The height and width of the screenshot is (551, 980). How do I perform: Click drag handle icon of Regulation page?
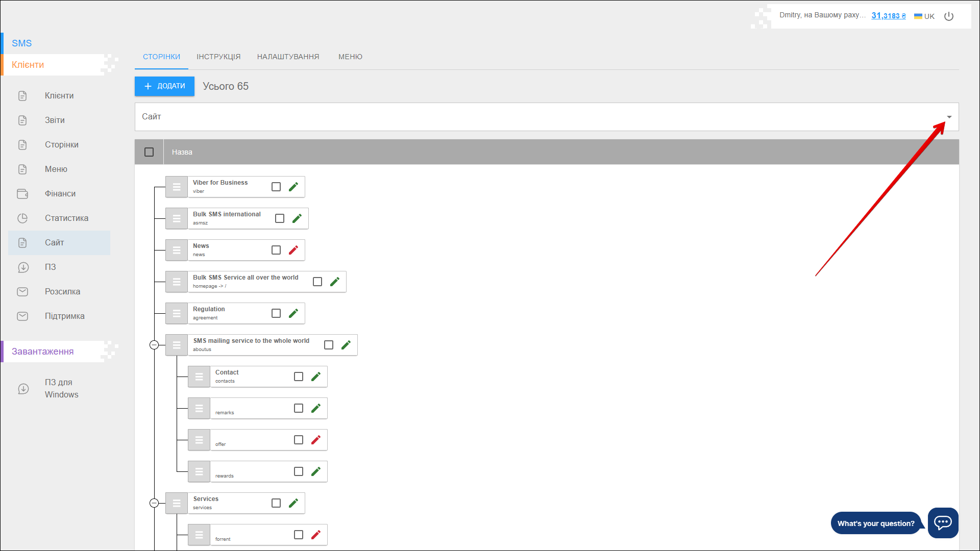177,313
